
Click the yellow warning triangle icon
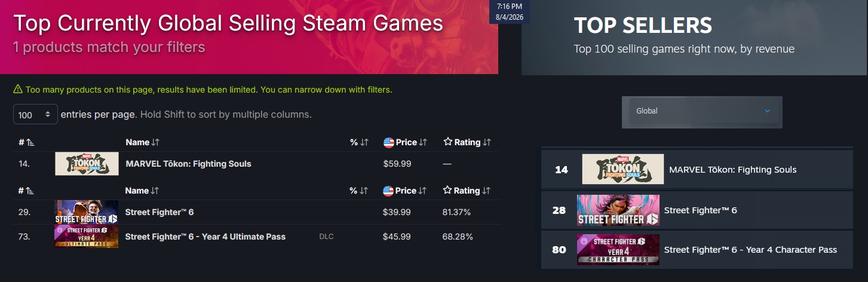18,90
